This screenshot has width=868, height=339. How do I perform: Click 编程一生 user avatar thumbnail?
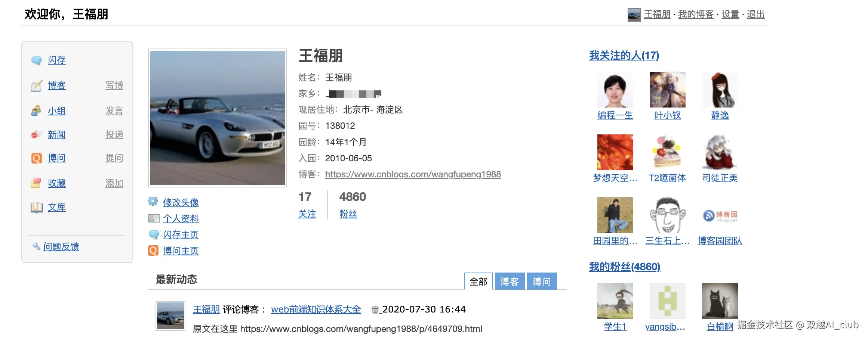pyautogui.click(x=615, y=90)
